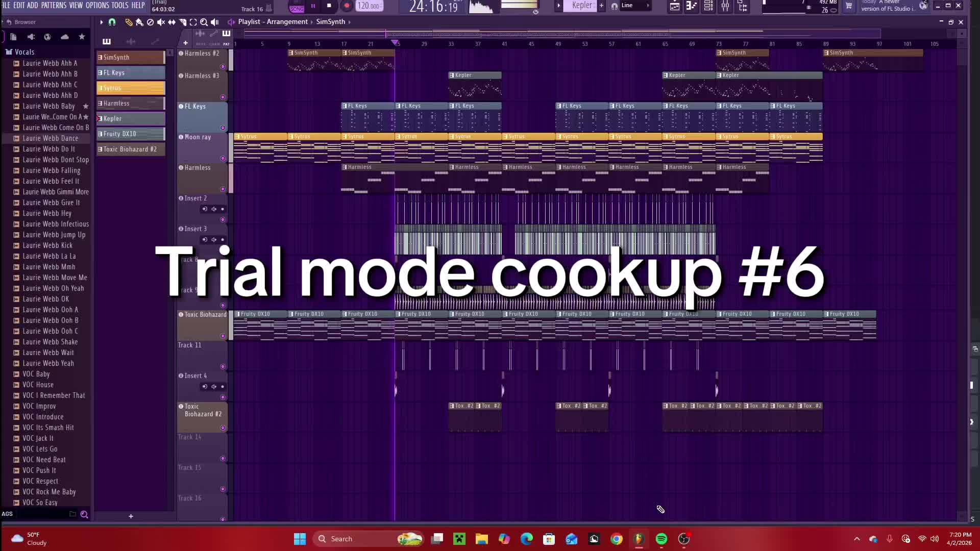Select the Zoom tool in playlist toolbar
The image size is (980, 551).
tap(204, 22)
